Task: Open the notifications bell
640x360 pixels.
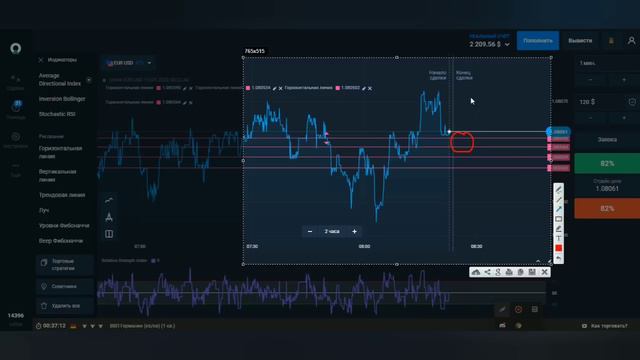Action: [611, 41]
